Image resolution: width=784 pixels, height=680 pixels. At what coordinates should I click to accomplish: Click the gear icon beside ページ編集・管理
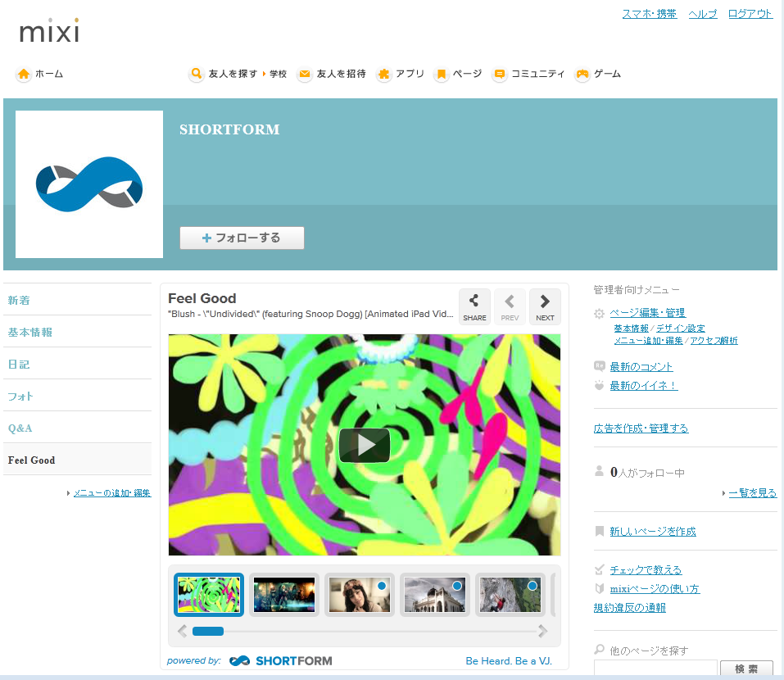pyautogui.click(x=599, y=314)
